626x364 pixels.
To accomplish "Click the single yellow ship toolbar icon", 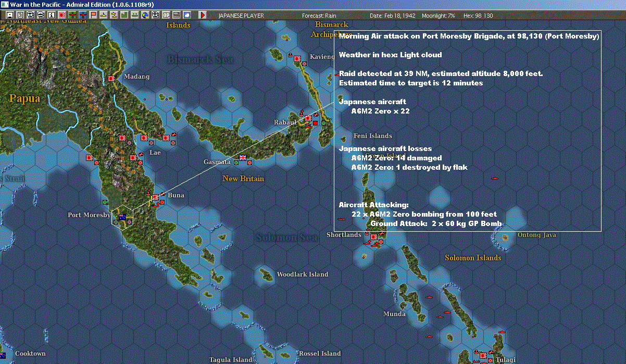I will coord(104,16).
